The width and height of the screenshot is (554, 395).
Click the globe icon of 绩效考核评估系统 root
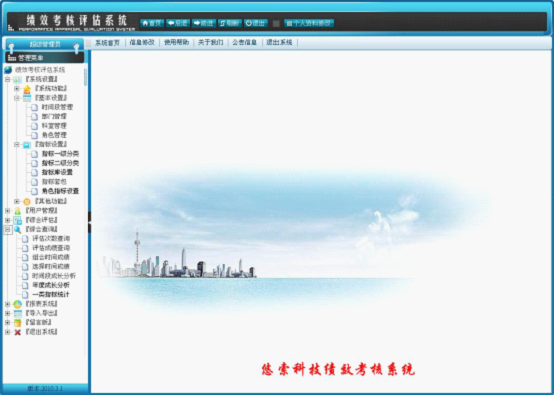[8, 70]
